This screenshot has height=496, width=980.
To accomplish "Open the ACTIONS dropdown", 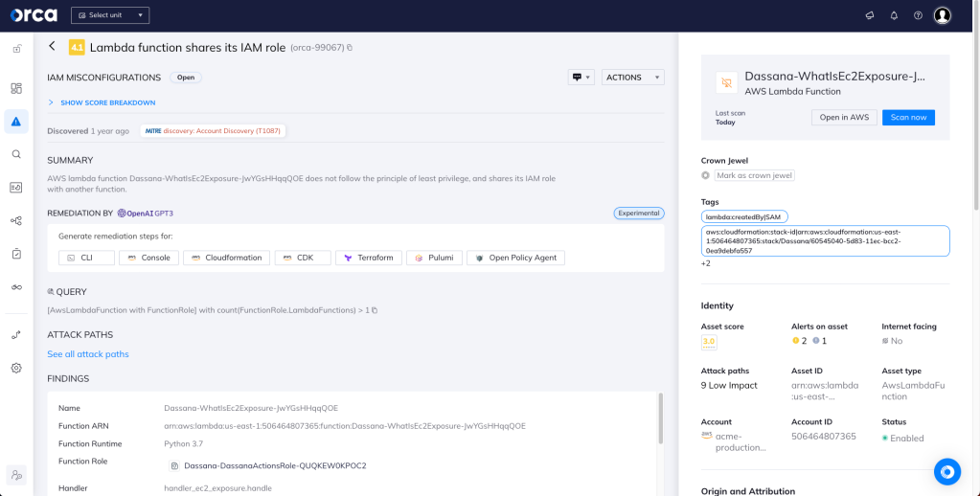I will click(632, 78).
